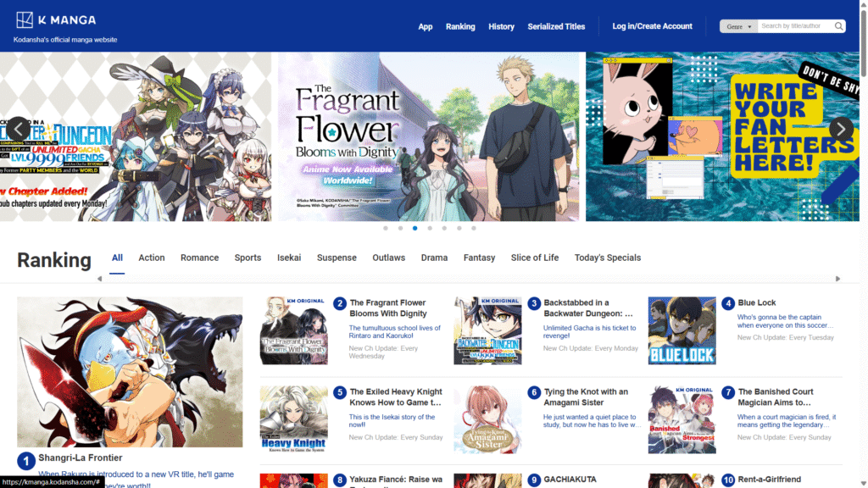Select the fourth carousel dot
Image resolution: width=868 pixels, height=488 pixels.
[x=430, y=228]
